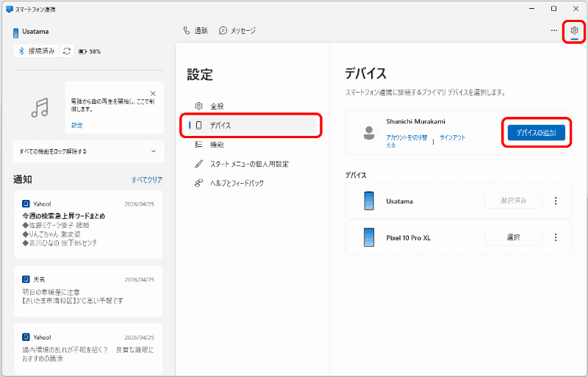The image size is (588, 377).
Task: Click 選択 button for Pixel 10 Pro XL
Action: [x=513, y=237]
